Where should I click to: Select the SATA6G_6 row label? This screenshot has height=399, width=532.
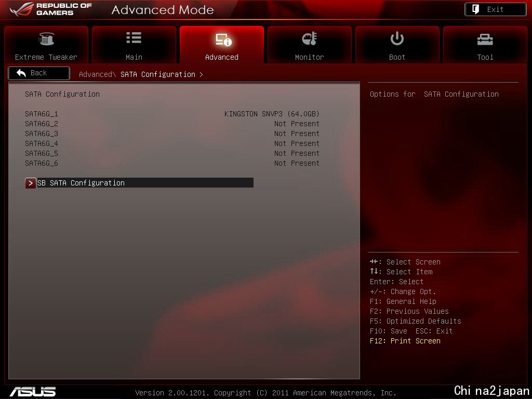(x=42, y=163)
